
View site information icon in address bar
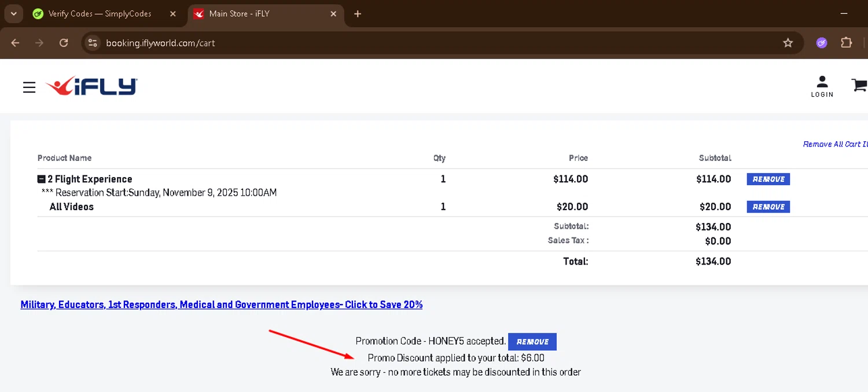tap(93, 43)
